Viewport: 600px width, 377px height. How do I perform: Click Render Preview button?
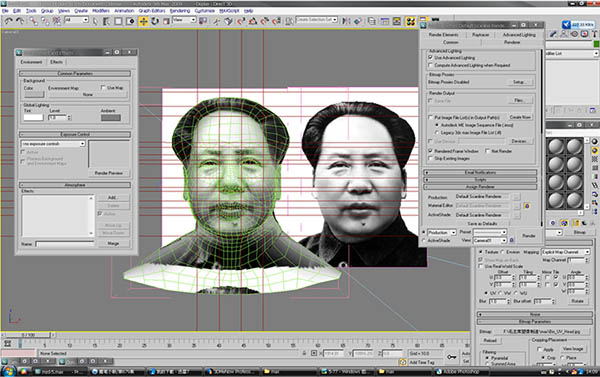[109, 173]
